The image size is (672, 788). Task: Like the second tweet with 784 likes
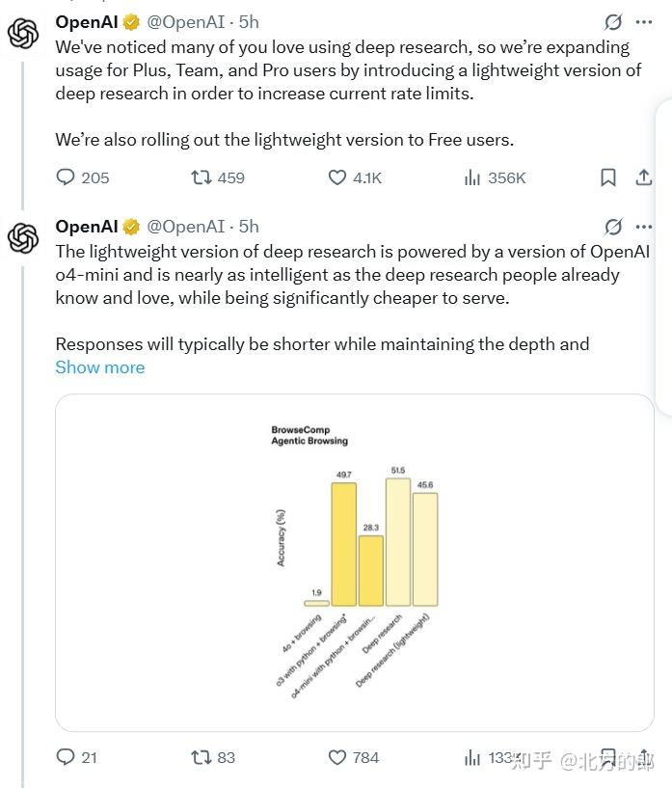click(337, 757)
